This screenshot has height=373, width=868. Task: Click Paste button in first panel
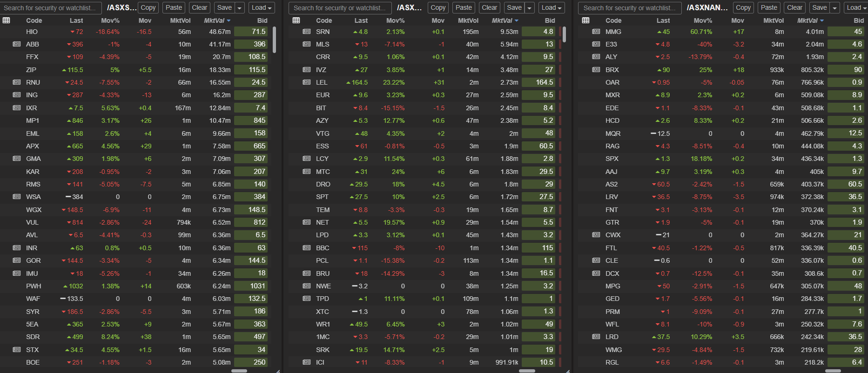click(174, 8)
